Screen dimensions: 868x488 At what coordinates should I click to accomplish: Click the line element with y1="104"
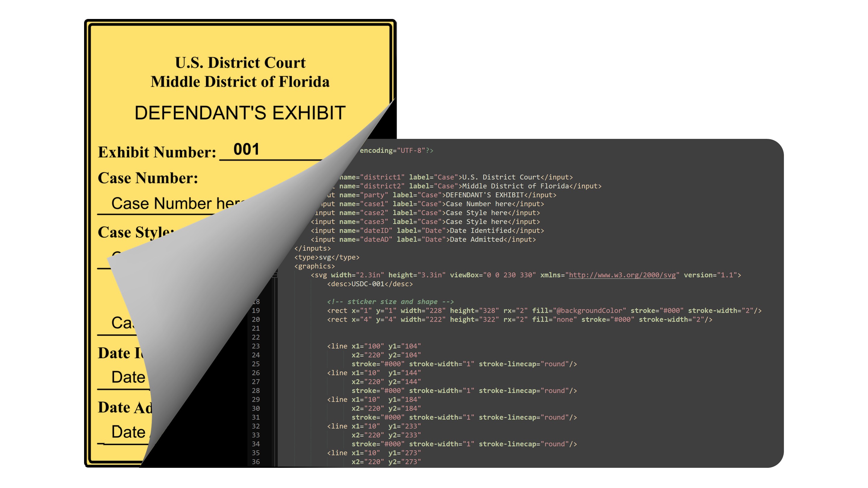[x=374, y=346]
